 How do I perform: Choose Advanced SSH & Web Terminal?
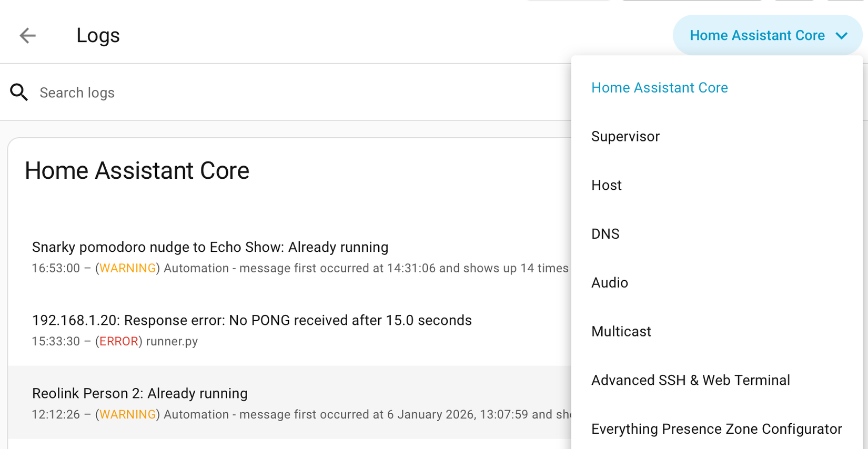tap(690, 380)
